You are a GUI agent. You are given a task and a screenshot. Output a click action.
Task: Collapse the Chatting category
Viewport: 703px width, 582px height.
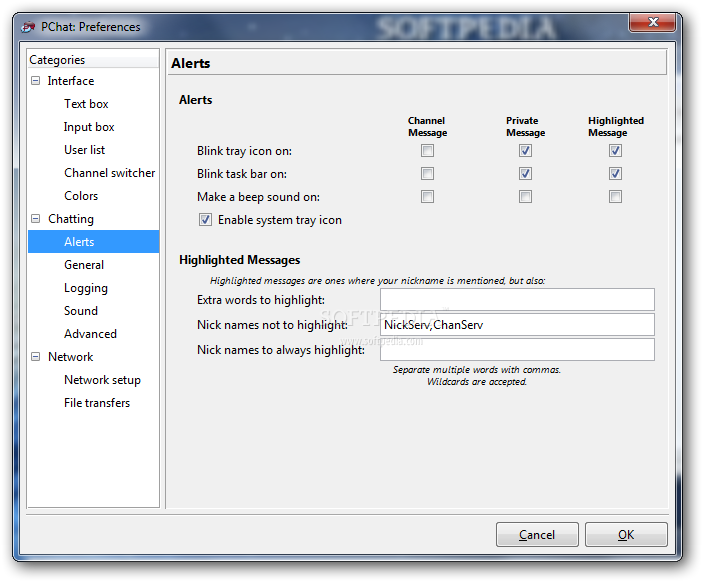35,219
